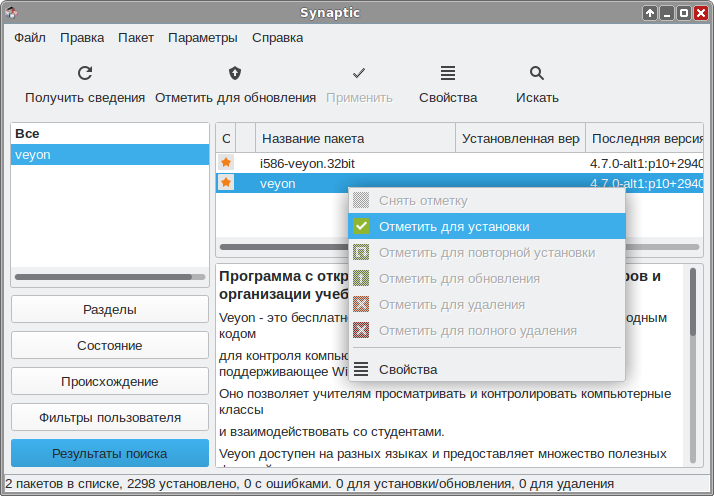Image resolution: width=714 pixels, height=496 pixels.
Task: Click the Разделы button
Action: click(x=110, y=309)
